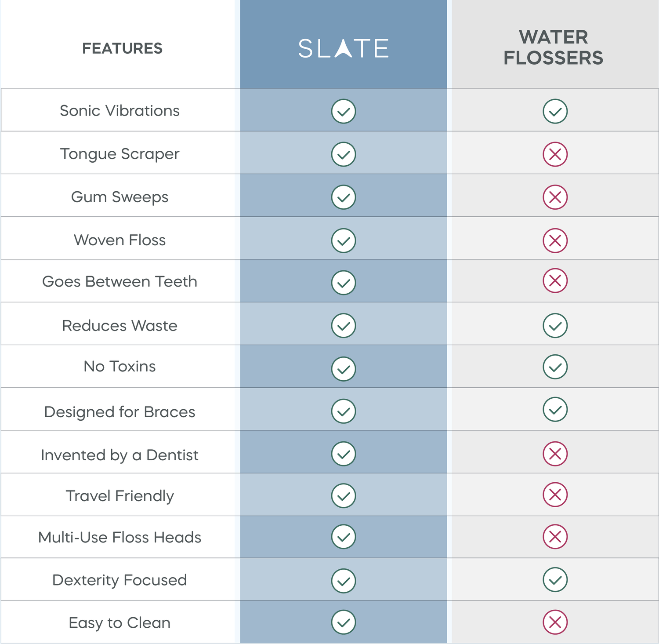Click Slate's checkmark for Woven Floss
This screenshot has width=659, height=644.
344,240
